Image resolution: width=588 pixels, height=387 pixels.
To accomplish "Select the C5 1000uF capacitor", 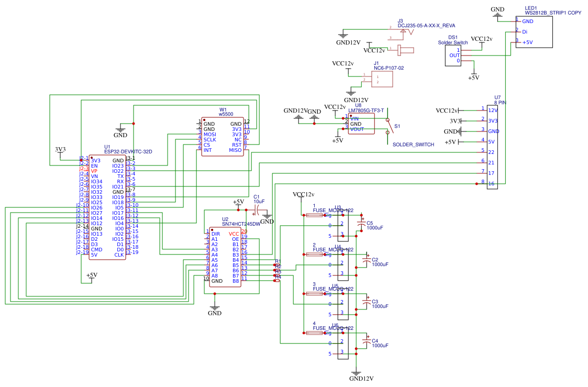I will 361,224.
